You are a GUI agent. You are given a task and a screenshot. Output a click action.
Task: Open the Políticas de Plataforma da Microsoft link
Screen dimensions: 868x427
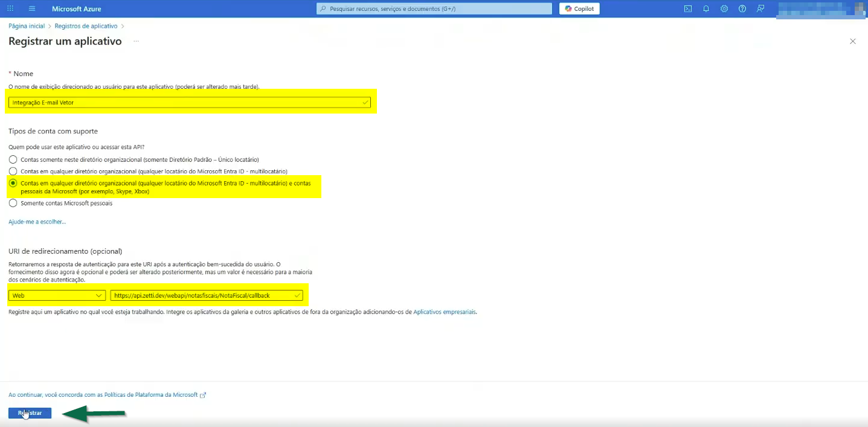click(108, 394)
